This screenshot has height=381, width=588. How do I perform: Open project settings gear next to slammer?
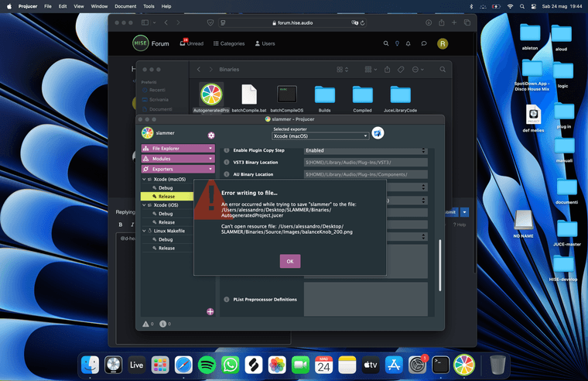[x=211, y=136]
